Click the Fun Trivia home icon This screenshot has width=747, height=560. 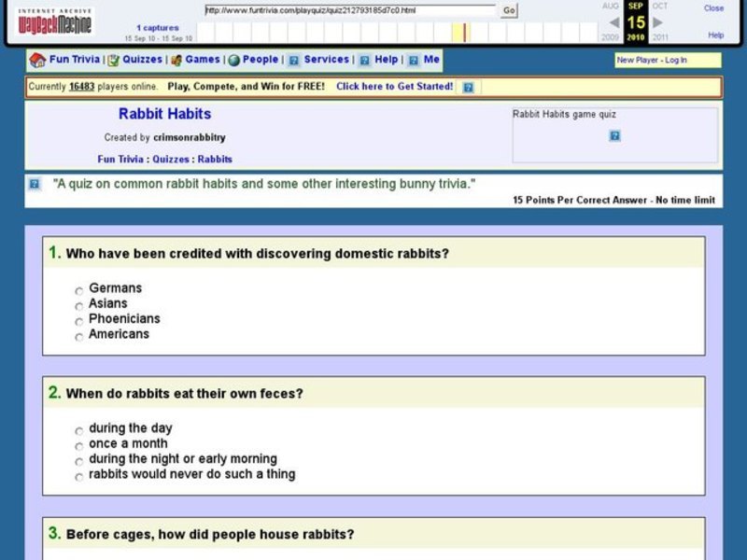(34, 60)
